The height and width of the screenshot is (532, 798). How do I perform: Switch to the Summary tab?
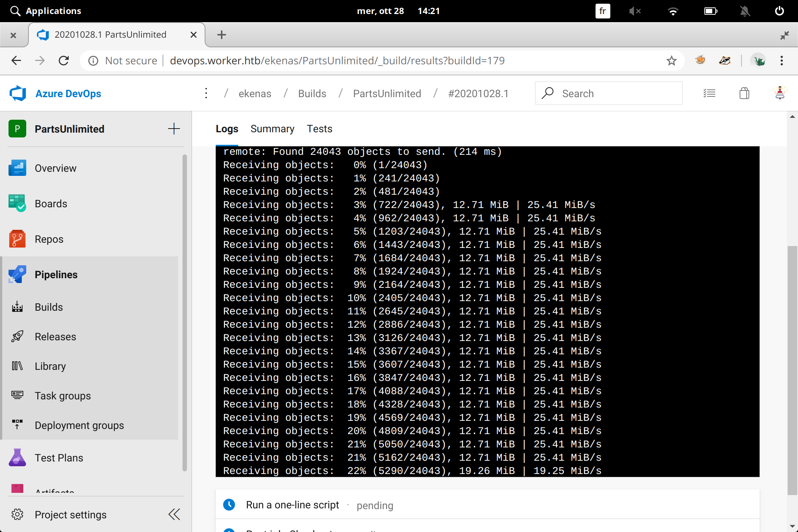pyautogui.click(x=272, y=129)
